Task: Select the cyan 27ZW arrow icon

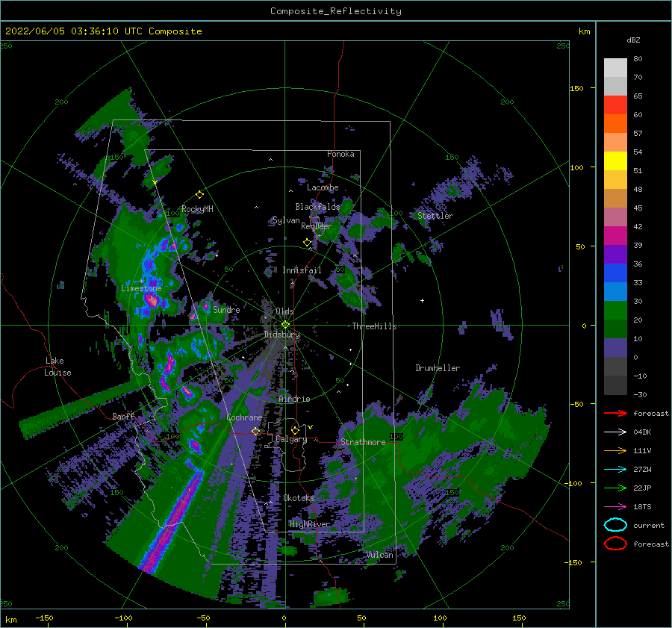Action: (615, 470)
